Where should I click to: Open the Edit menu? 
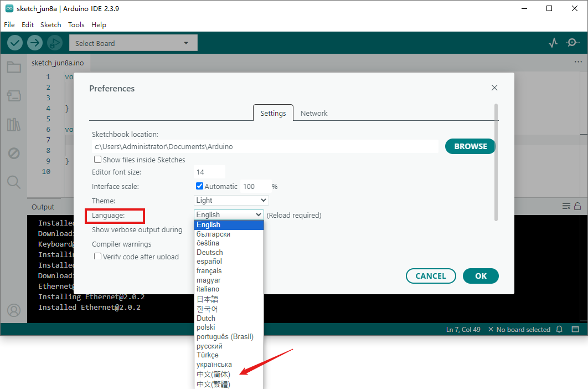pos(27,25)
